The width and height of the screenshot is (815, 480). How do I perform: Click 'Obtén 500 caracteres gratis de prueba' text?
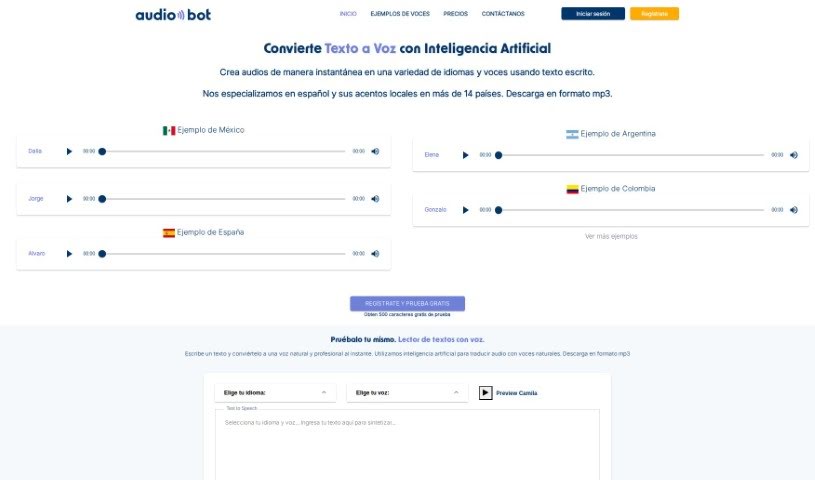click(x=407, y=315)
